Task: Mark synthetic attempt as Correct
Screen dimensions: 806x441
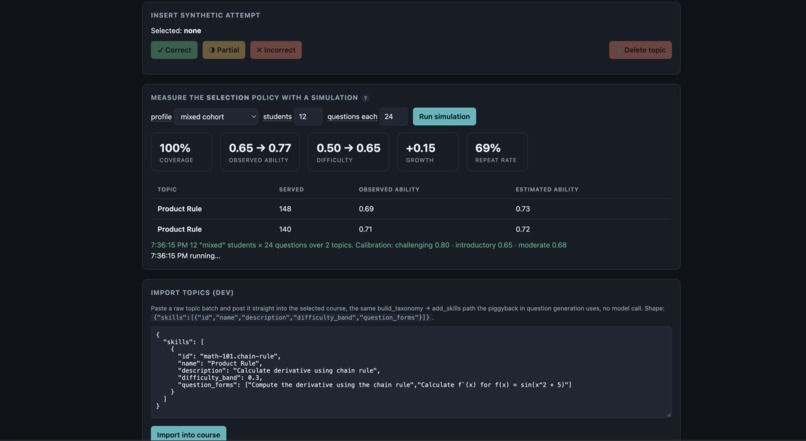Action: point(174,50)
